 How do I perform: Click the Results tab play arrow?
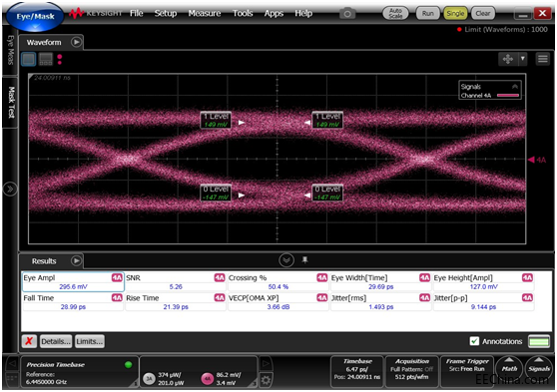(76, 261)
